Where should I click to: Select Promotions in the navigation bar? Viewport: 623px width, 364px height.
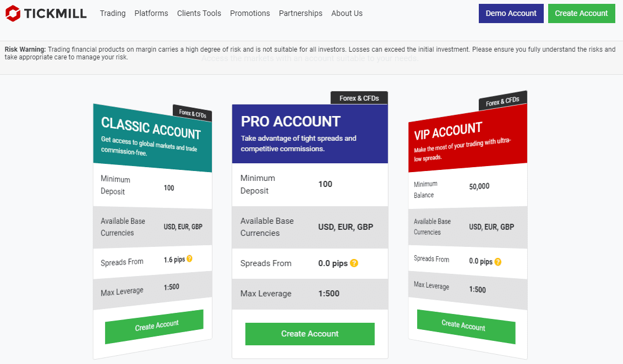click(250, 13)
